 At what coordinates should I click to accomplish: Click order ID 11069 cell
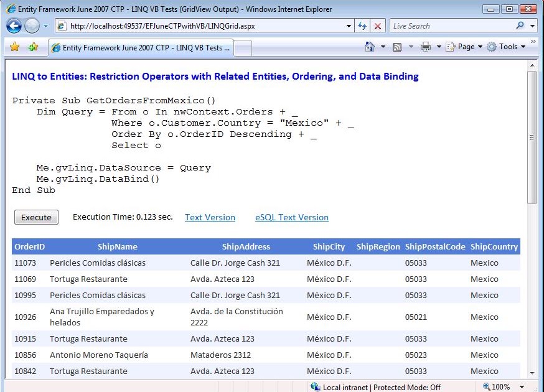(25, 279)
